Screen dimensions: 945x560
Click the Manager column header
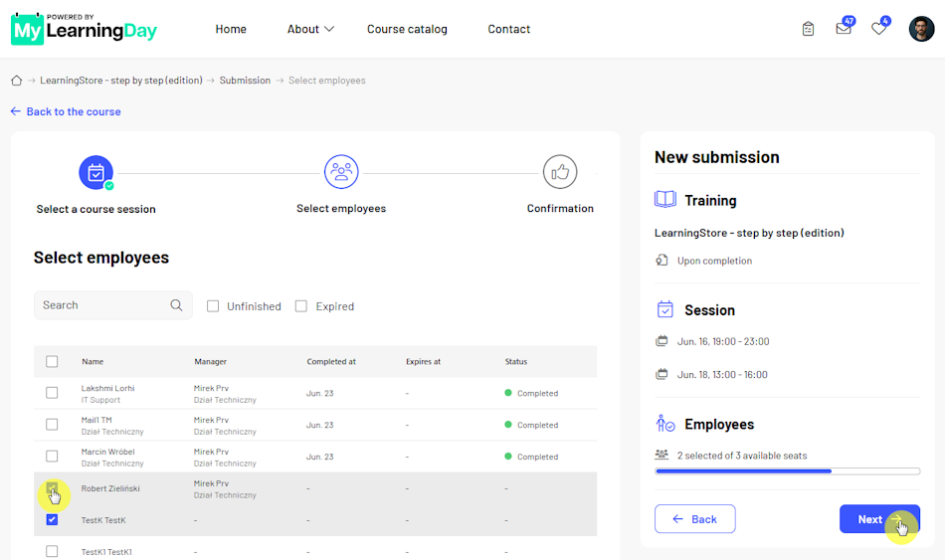pos(210,362)
